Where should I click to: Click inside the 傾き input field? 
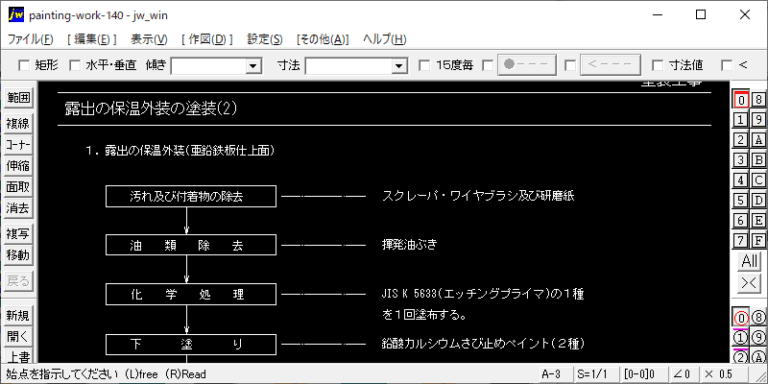tap(209, 66)
